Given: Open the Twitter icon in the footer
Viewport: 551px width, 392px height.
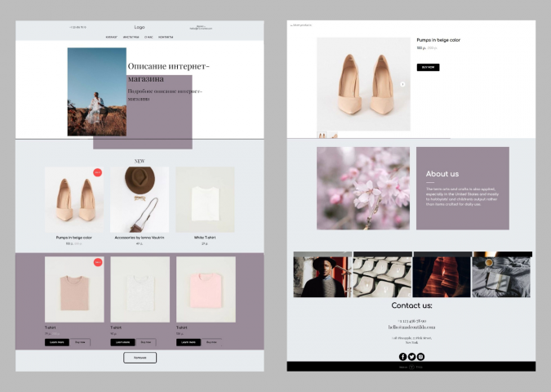Looking at the screenshot, I should tap(412, 357).
